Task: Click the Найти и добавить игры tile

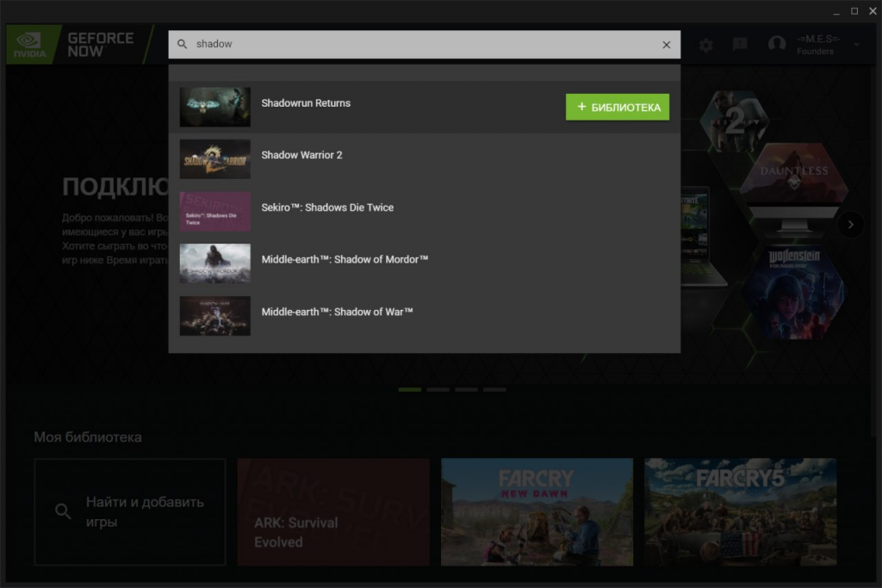Action: click(x=130, y=511)
